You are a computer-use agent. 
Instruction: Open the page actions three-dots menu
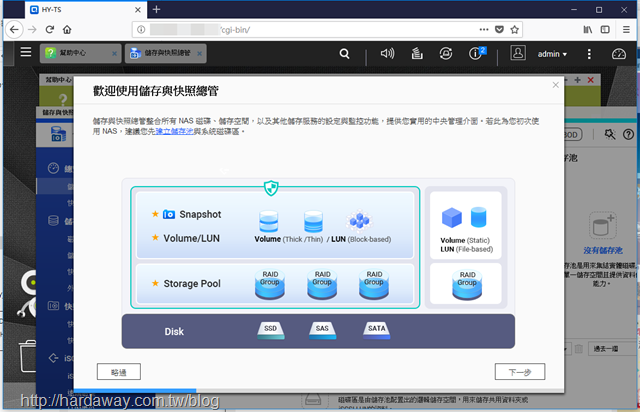click(x=484, y=29)
